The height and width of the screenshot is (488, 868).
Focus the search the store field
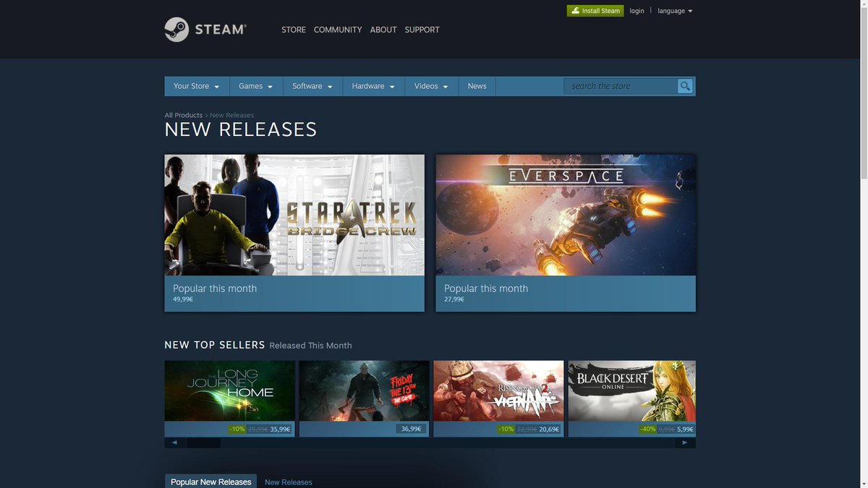tap(621, 86)
